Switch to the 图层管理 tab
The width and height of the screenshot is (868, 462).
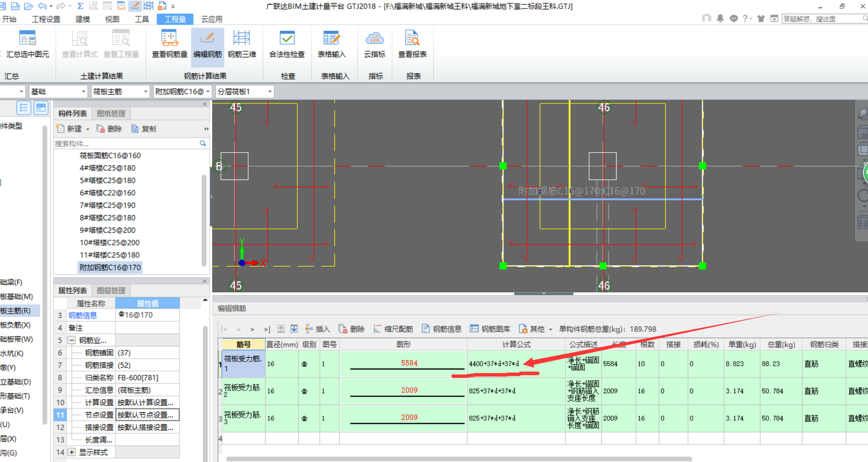111,290
